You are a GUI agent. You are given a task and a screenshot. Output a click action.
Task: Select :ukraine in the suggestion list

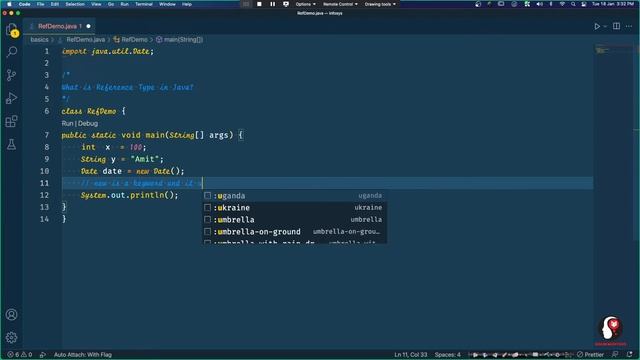pos(294,207)
